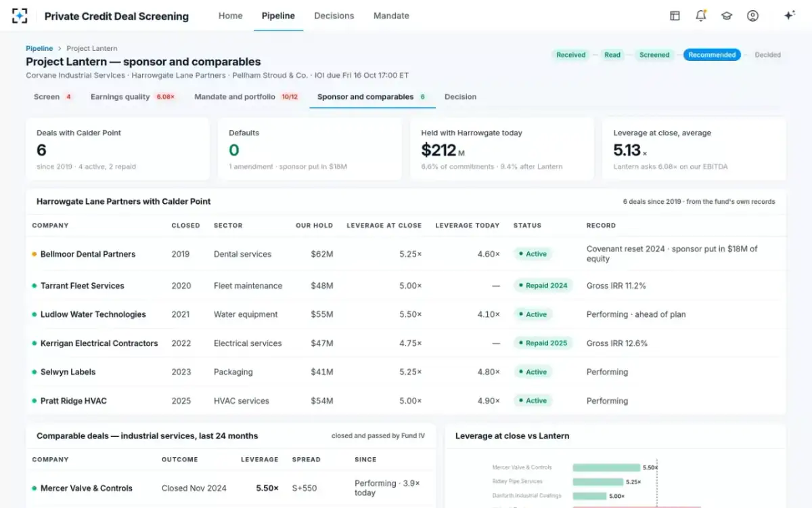
Task: Click the Mercer Valve & Controls chart bar
Action: (x=606, y=467)
